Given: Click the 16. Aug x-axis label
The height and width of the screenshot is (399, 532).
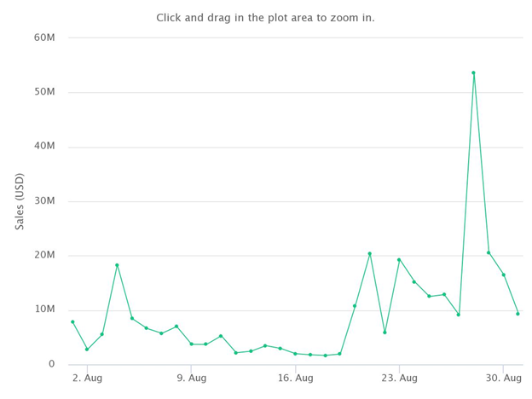Looking at the screenshot, I should (x=296, y=378).
